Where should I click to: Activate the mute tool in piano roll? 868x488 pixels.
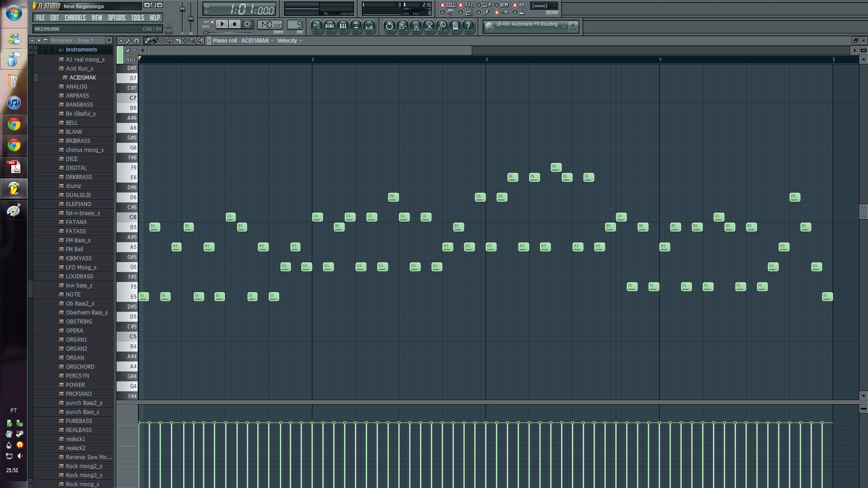pos(170,41)
